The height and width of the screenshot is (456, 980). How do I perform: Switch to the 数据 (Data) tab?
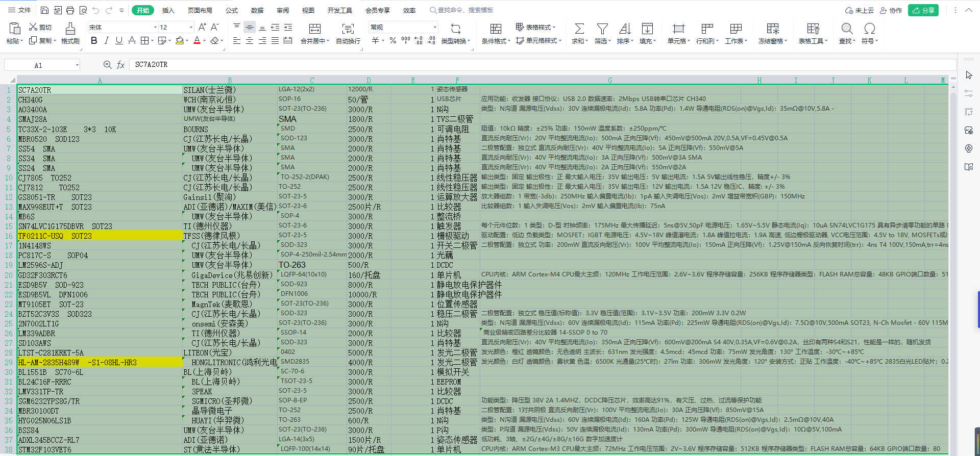(257, 10)
